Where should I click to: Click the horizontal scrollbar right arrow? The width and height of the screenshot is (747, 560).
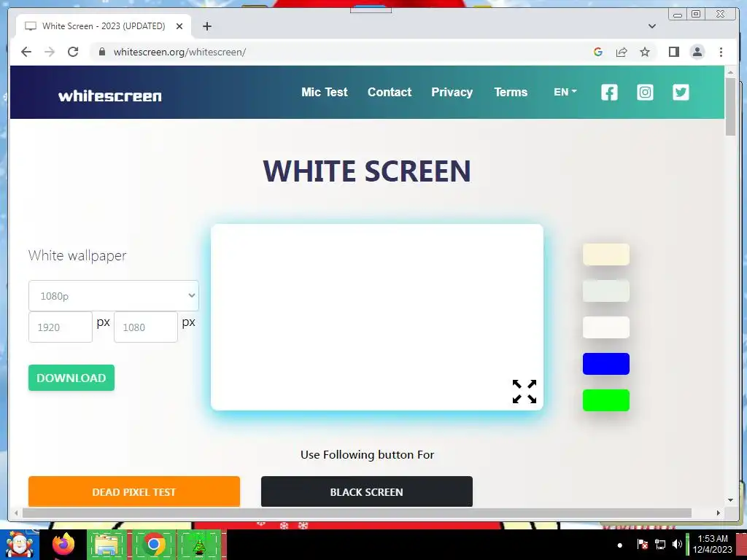[719, 513]
